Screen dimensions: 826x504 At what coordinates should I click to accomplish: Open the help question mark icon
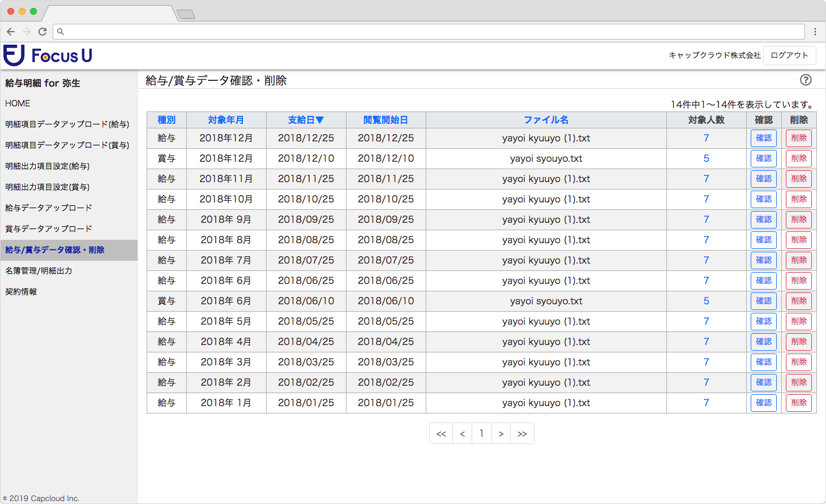(806, 80)
